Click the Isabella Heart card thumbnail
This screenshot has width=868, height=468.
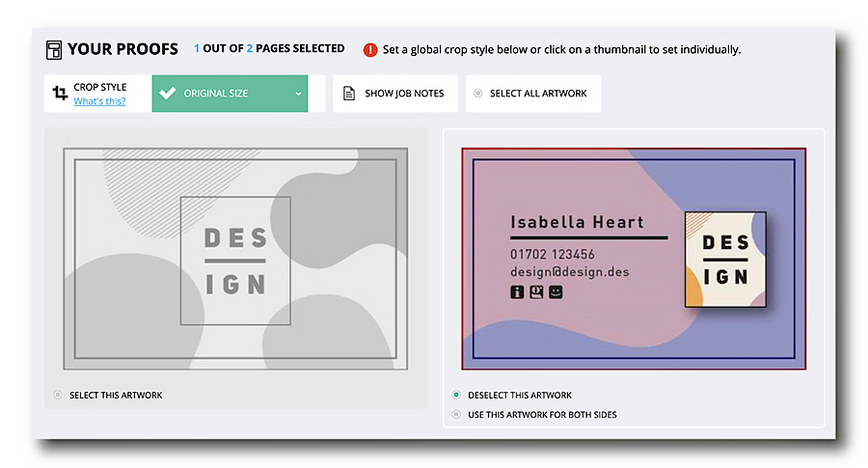pos(634,259)
